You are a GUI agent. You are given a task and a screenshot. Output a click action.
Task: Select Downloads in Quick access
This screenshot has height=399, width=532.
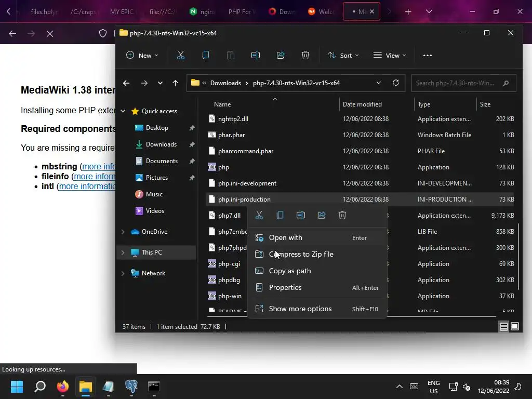tap(161, 144)
